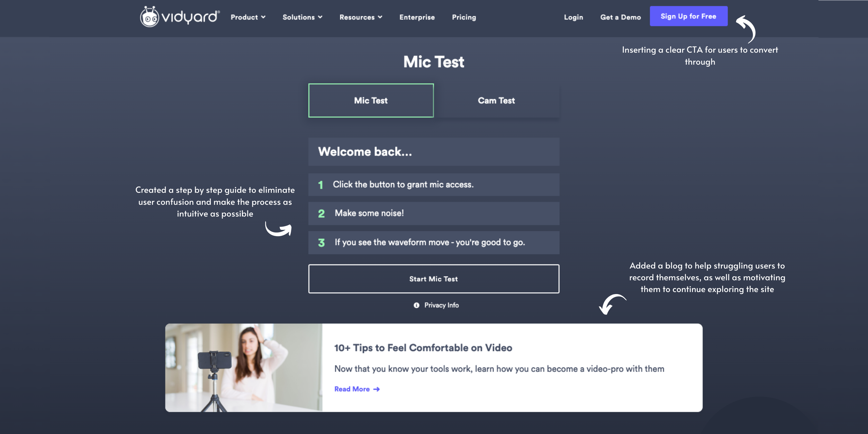Viewport: 868px width, 434px height.
Task: Click the Sign Up for Free button
Action: (688, 16)
